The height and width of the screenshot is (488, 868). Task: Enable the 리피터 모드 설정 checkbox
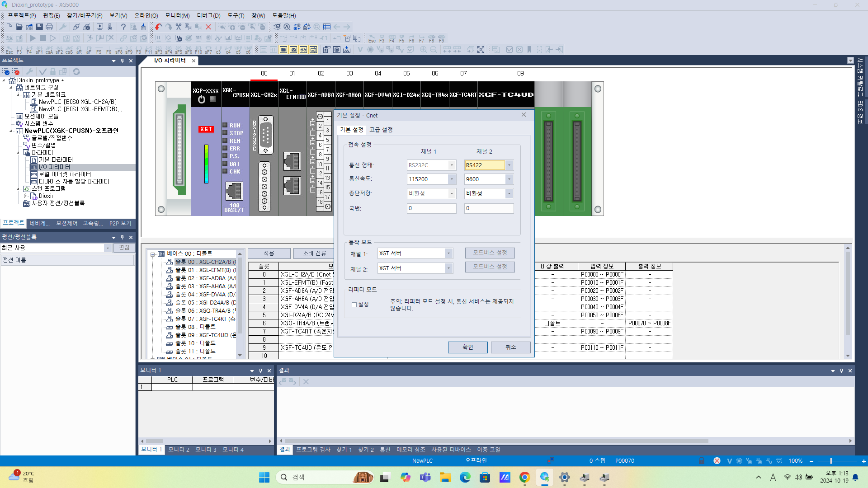pyautogui.click(x=354, y=305)
